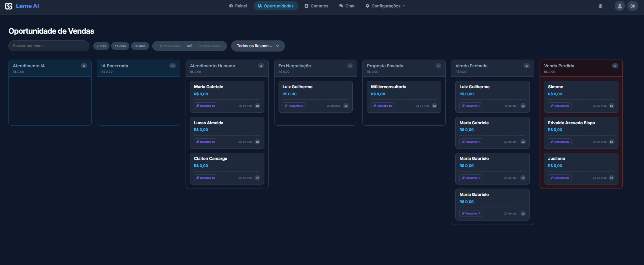Select the 30 dias filter chip
This screenshot has width=644, height=265.
click(x=140, y=46)
